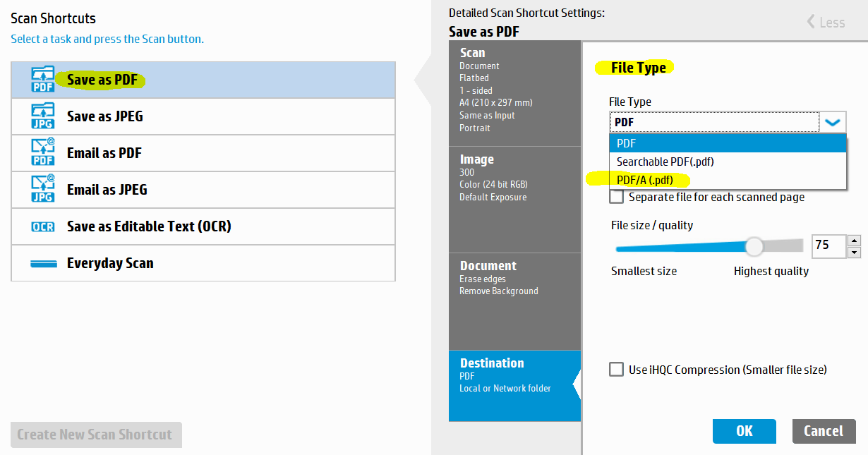Viewport: 868px width, 455px height.
Task: Select PDF/A (.pdf) file type option
Action: tap(644, 180)
